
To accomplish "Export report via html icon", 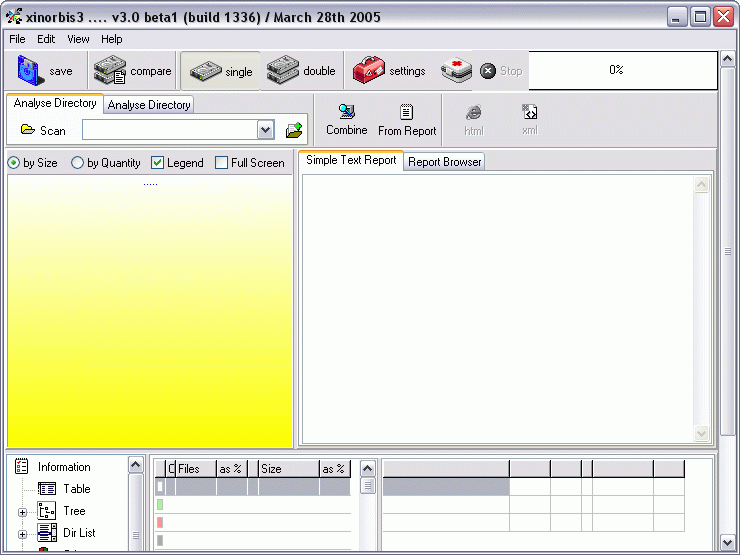I will (473, 112).
